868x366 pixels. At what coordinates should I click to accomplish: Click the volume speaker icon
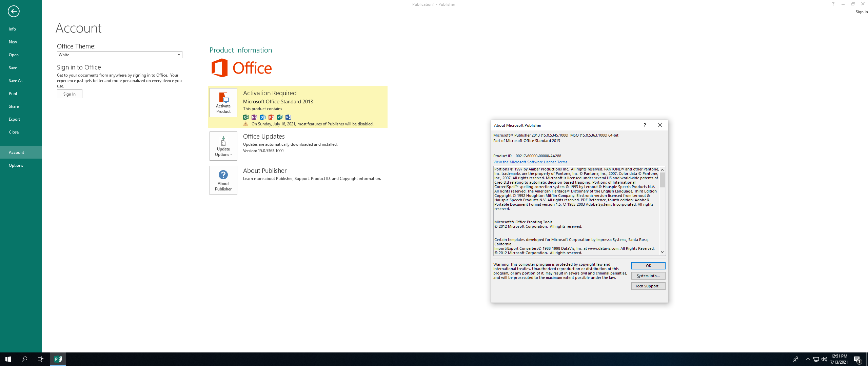tap(824, 359)
